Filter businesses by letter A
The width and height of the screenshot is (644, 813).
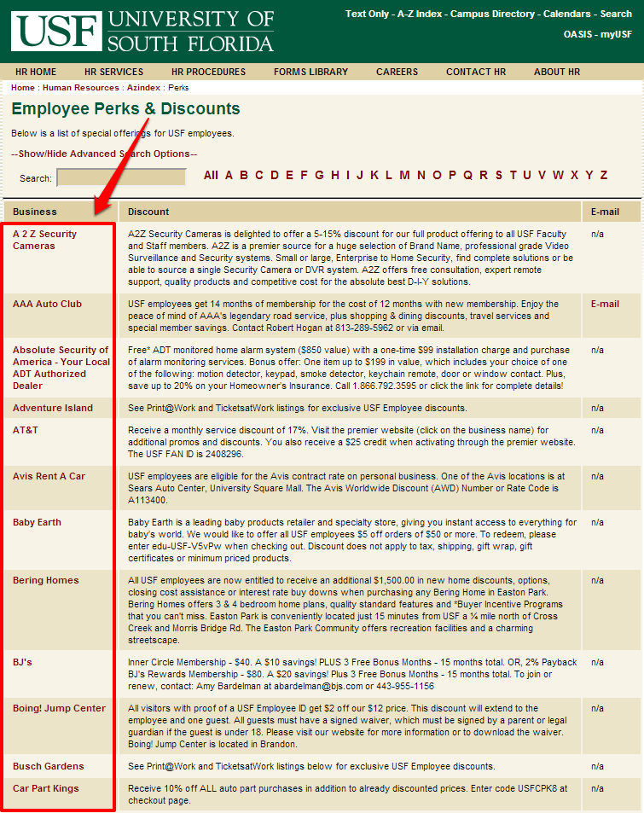pyautogui.click(x=229, y=175)
